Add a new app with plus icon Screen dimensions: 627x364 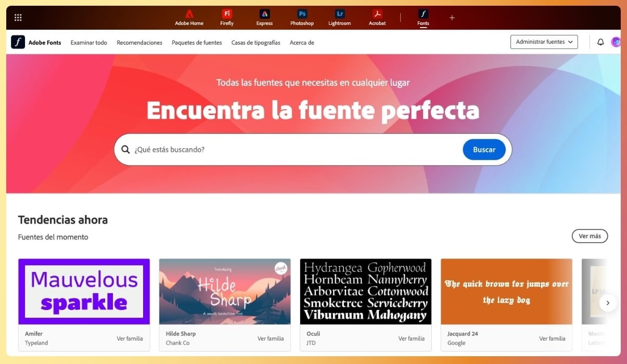pos(452,18)
